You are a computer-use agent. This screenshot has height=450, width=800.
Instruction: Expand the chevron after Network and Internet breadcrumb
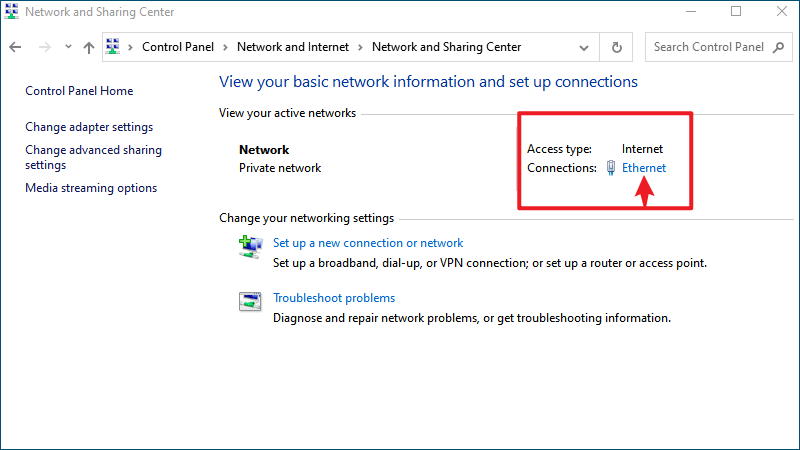[x=360, y=47]
